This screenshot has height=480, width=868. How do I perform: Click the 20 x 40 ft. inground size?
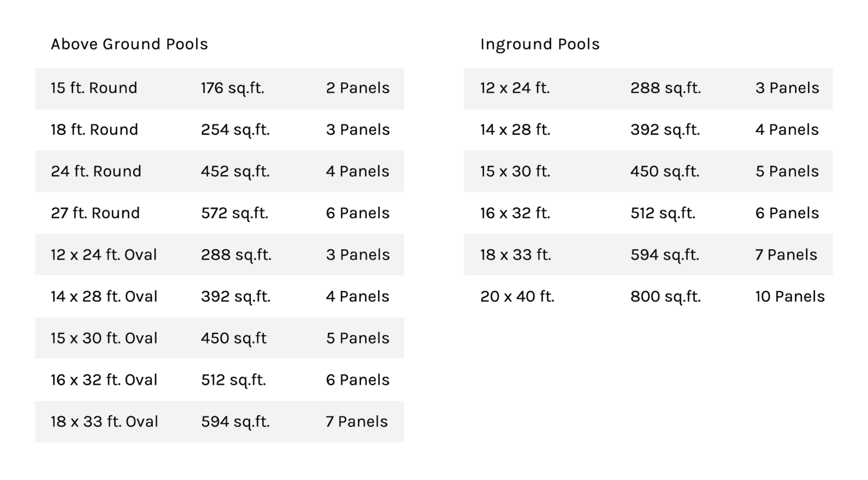[x=517, y=297]
